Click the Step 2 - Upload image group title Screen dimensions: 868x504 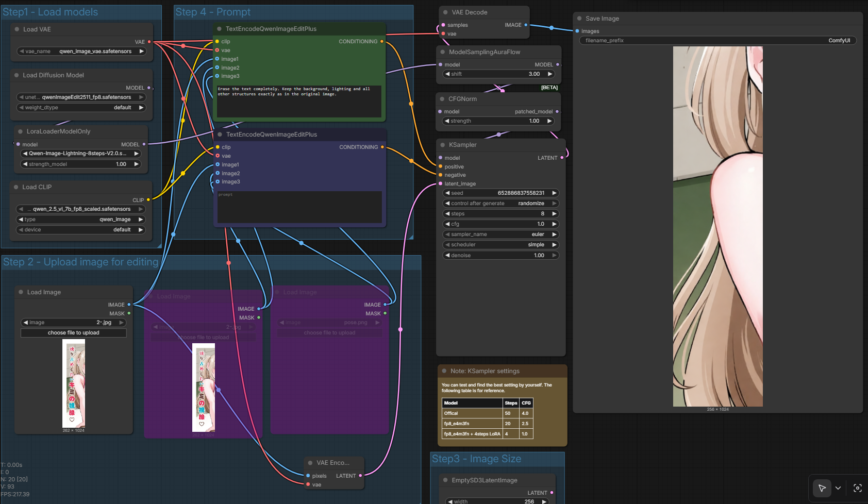[x=80, y=262]
